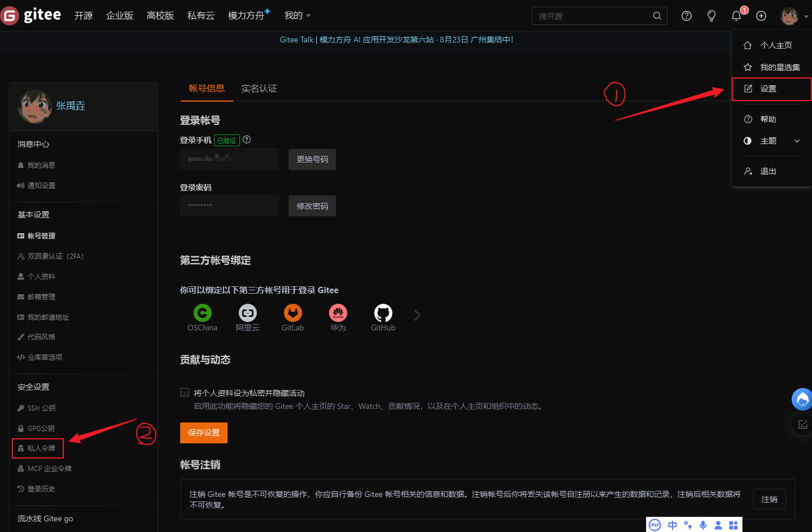Click the iFLY input method icon
The width and height of the screenshot is (812, 532).
pos(654,525)
